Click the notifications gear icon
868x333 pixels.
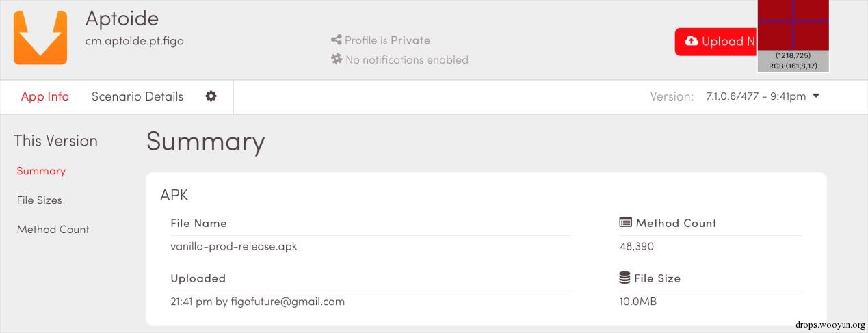[x=337, y=59]
